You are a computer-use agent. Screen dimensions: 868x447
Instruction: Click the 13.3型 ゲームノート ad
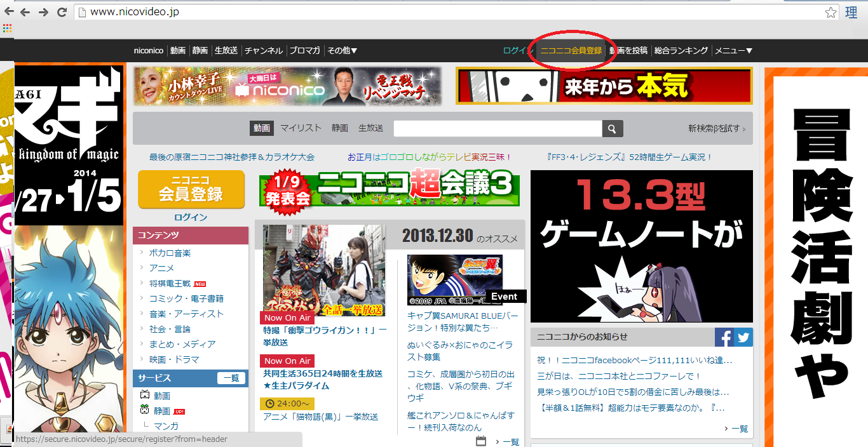coord(642,246)
